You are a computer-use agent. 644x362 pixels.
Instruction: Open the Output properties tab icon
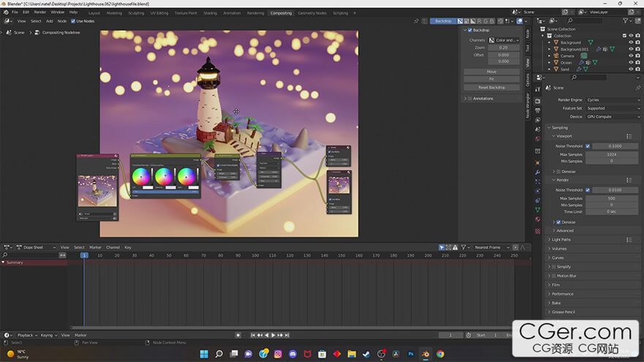(x=538, y=111)
